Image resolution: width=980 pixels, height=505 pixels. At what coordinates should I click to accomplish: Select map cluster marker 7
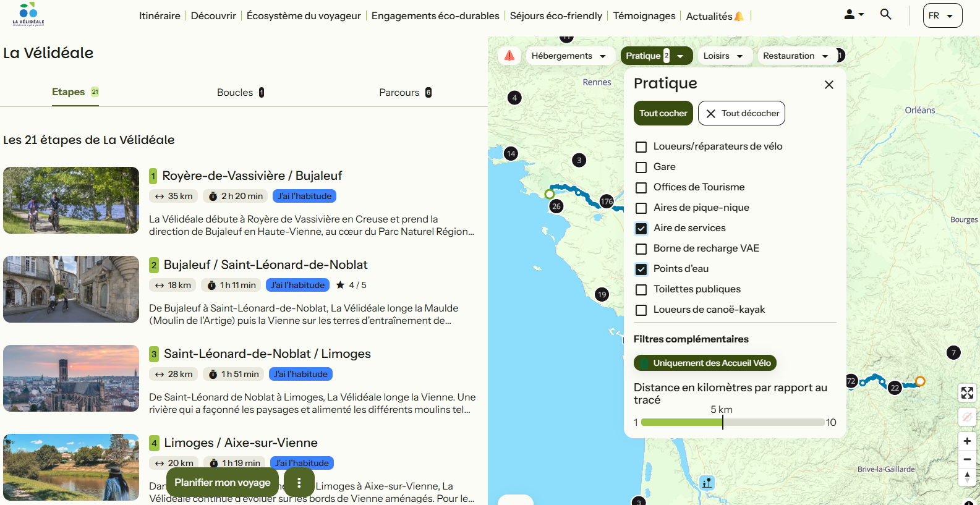tap(953, 352)
